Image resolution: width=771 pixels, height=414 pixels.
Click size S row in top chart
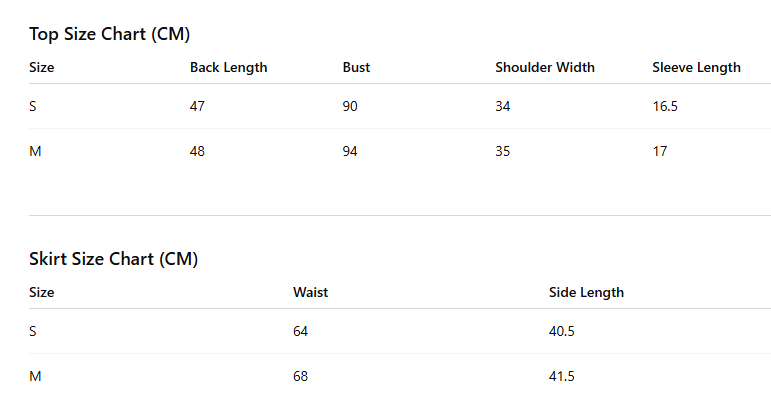pos(400,106)
